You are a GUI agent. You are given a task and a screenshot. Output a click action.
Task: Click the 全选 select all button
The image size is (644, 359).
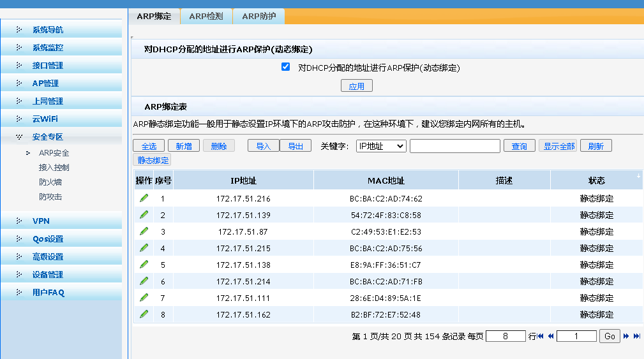149,145
